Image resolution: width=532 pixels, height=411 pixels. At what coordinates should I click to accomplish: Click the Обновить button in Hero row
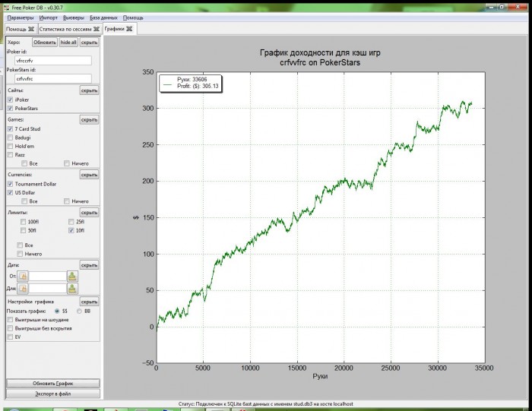coord(44,43)
